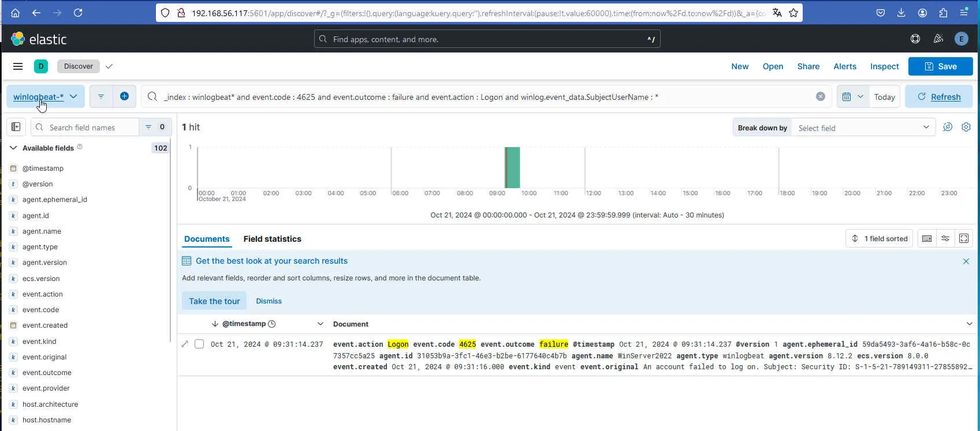Open the newsfeed icon in header
Screen dimensions: 980x431
point(938,39)
